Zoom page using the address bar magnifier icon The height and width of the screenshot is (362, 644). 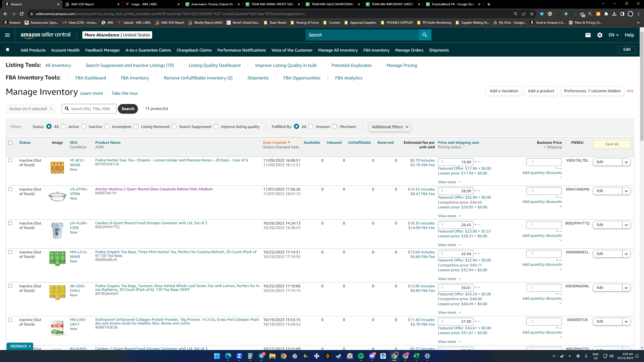point(516,14)
